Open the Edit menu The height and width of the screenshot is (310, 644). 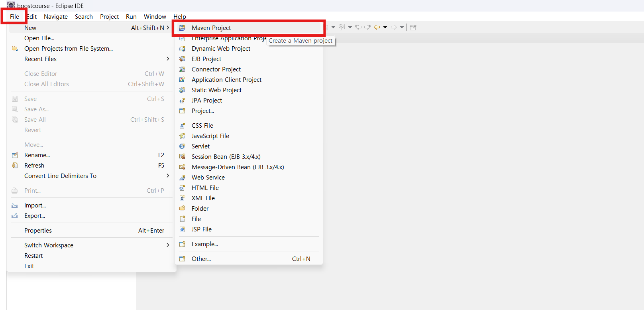coord(32,17)
